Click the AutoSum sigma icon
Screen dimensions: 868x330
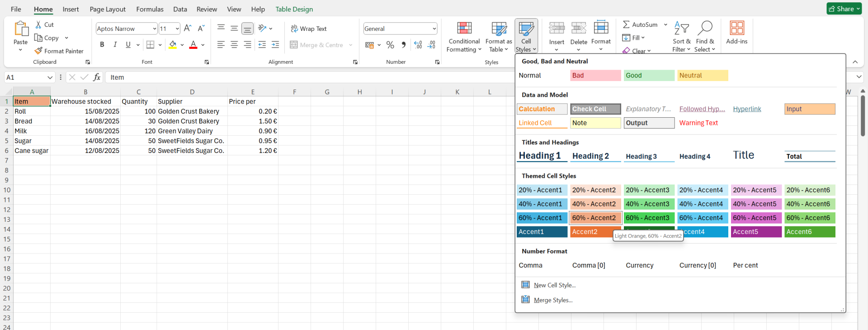(x=626, y=24)
